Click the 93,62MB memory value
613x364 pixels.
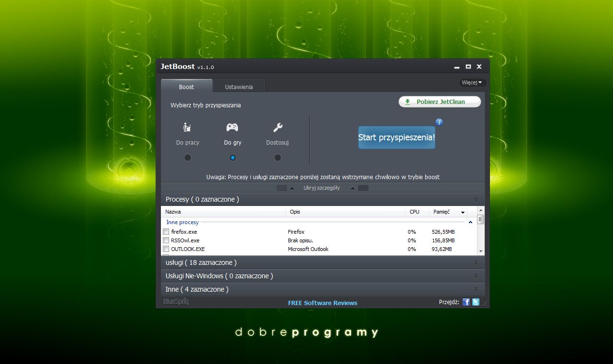(442, 249)
